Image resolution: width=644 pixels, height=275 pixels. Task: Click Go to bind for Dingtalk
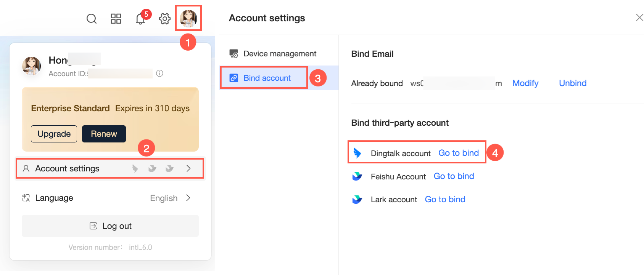coord(458,153)
